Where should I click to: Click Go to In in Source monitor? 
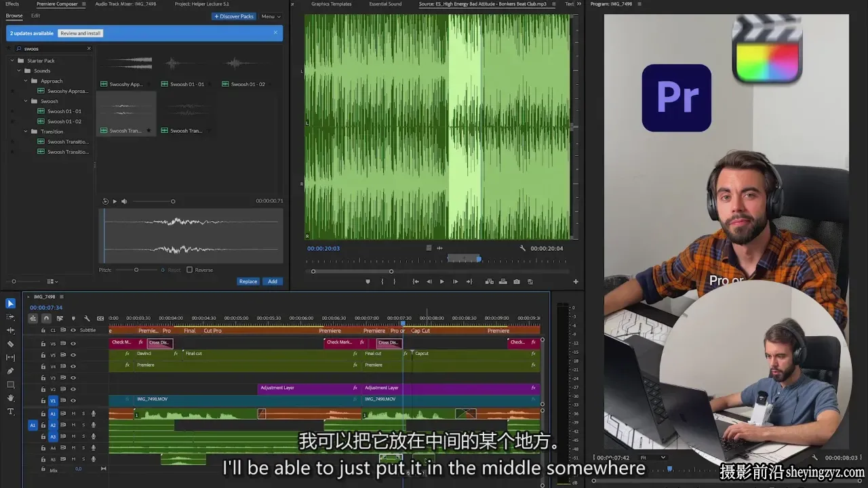(416, 281)
